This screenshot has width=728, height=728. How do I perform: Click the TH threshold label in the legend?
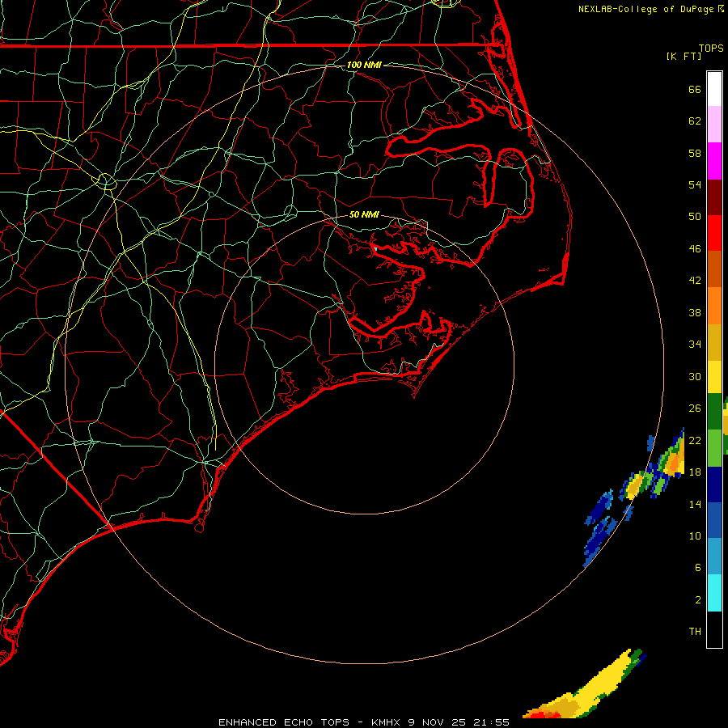tap(695, 632)
